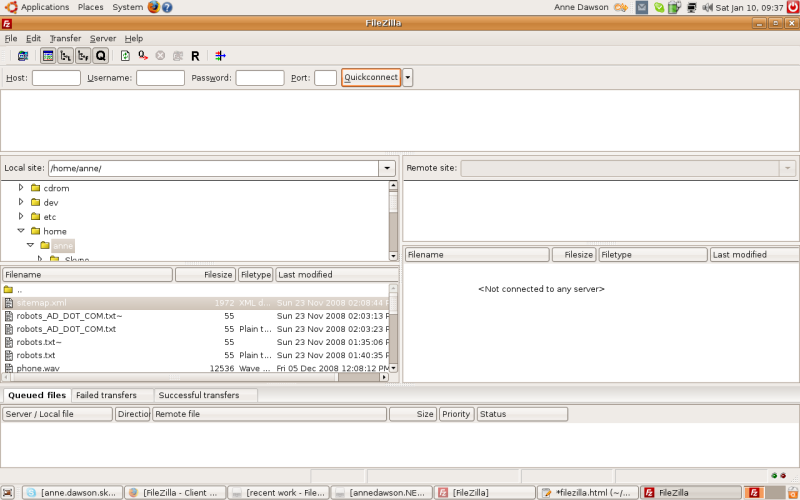Sort local files by Filename column
Screen dimensions: 800x500
coord(87,274)
